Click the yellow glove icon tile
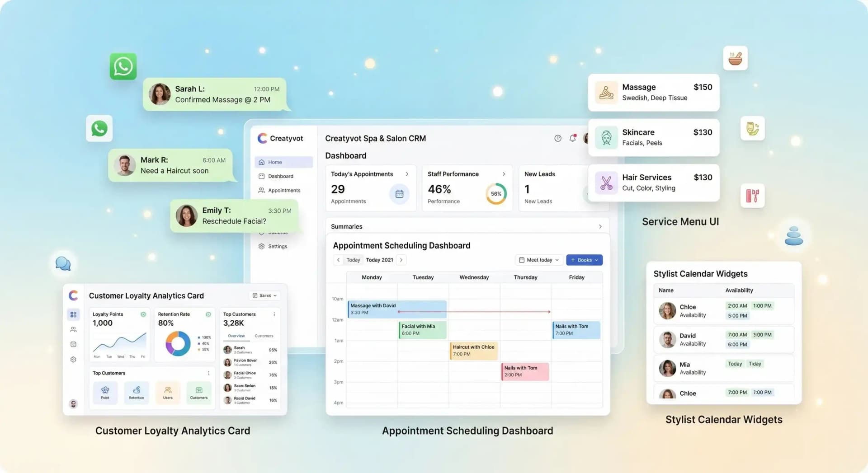Viewport: 868px width, 473px height. tap(752, 128)
